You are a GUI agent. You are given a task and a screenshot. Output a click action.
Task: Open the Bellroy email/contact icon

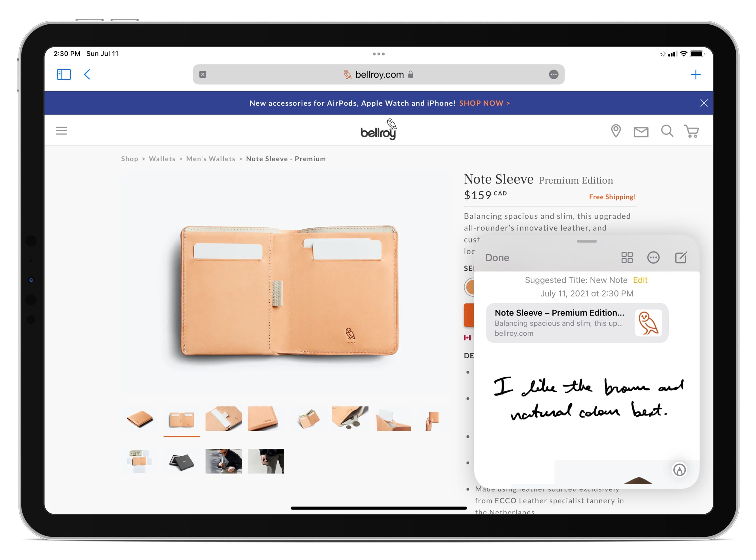coord(641,130)
